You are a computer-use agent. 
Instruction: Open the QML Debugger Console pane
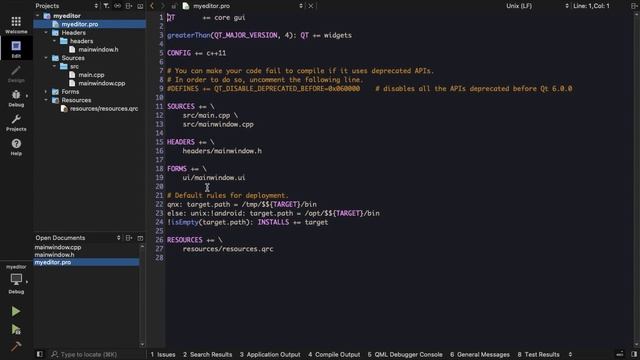tap(405, 354)
